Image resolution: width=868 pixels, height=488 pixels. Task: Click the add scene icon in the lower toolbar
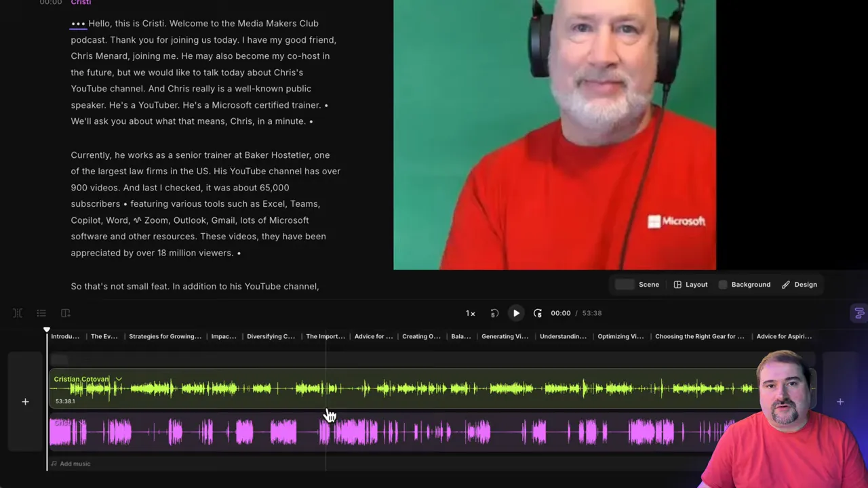[x=65, y=312]
